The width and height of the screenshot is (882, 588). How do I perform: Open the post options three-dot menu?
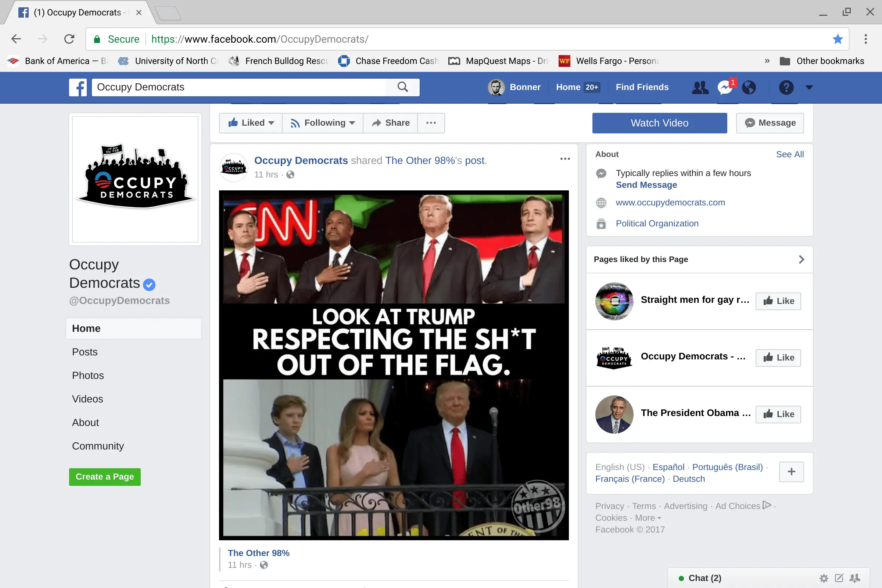[565, 159]
